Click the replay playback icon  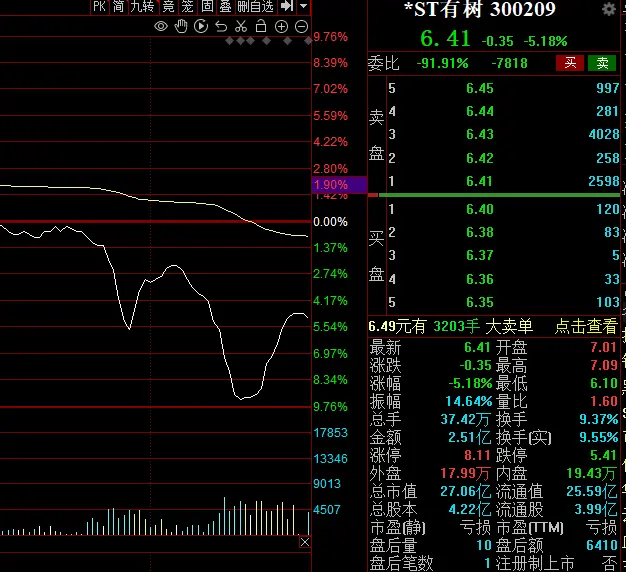(201, 26)
